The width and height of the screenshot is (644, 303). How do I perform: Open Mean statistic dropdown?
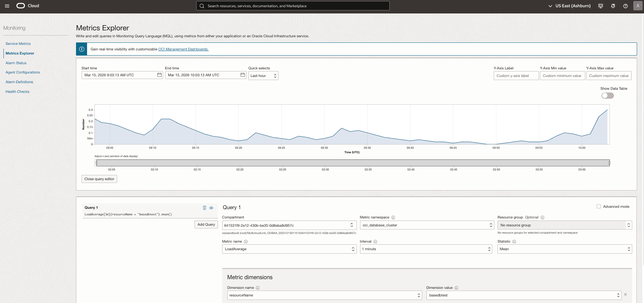coord(565,249)
